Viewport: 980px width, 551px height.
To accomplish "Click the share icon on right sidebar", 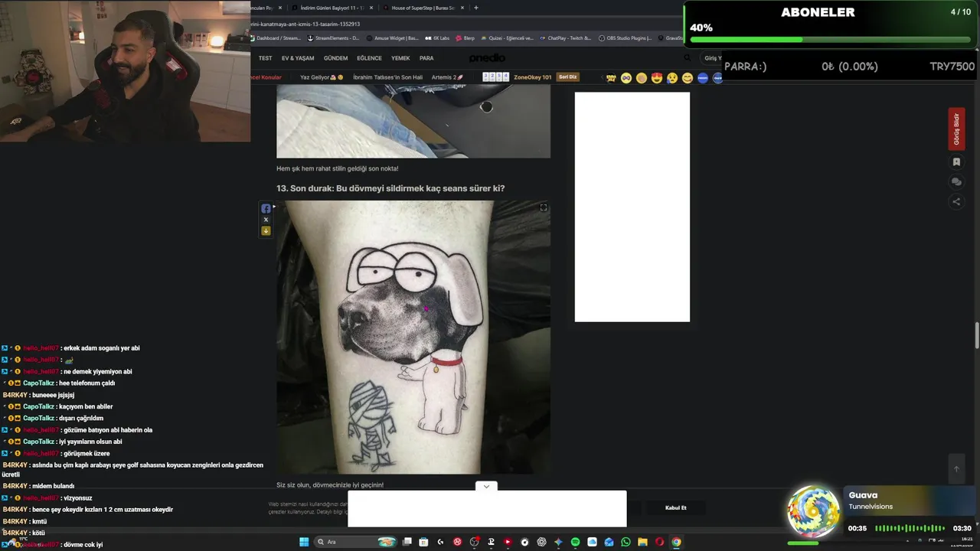I will click(956, 202).
